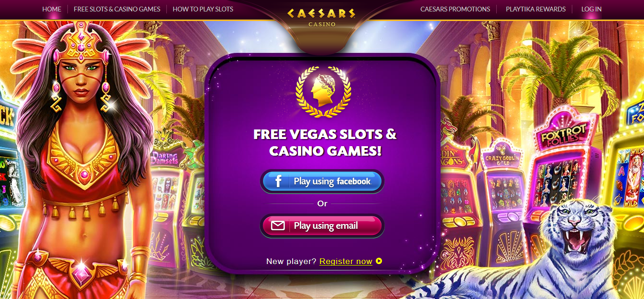The height and width of the screenshot is (299, 644).
Task: Go to How To Play Slots
Action: click(x=203, y=9)
